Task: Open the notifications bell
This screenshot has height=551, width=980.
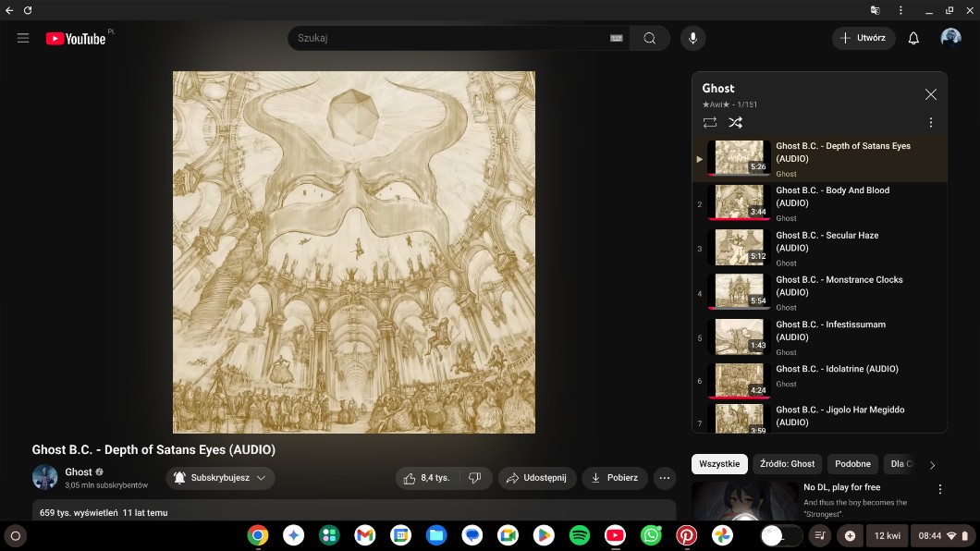Action: point(913,38)
